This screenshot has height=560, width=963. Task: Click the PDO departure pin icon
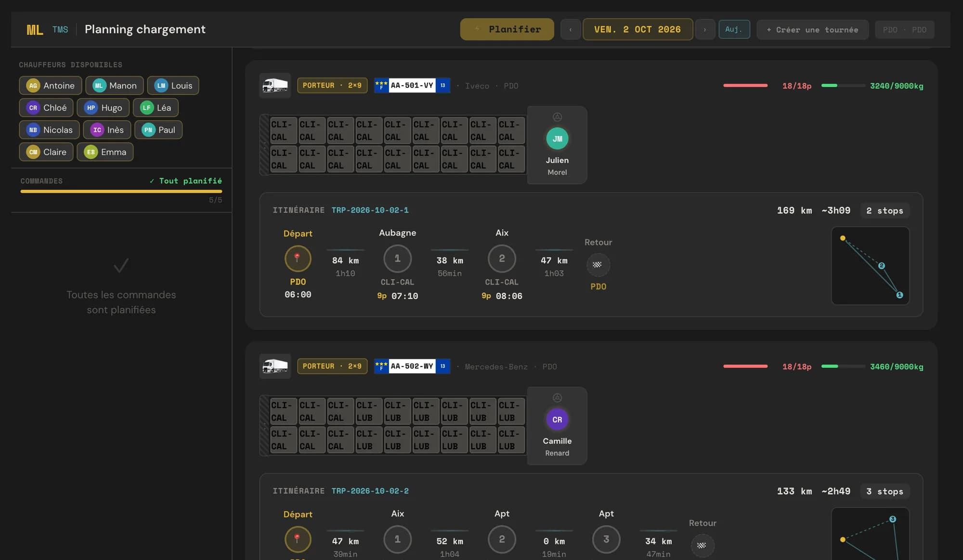[x=298, y=259]
